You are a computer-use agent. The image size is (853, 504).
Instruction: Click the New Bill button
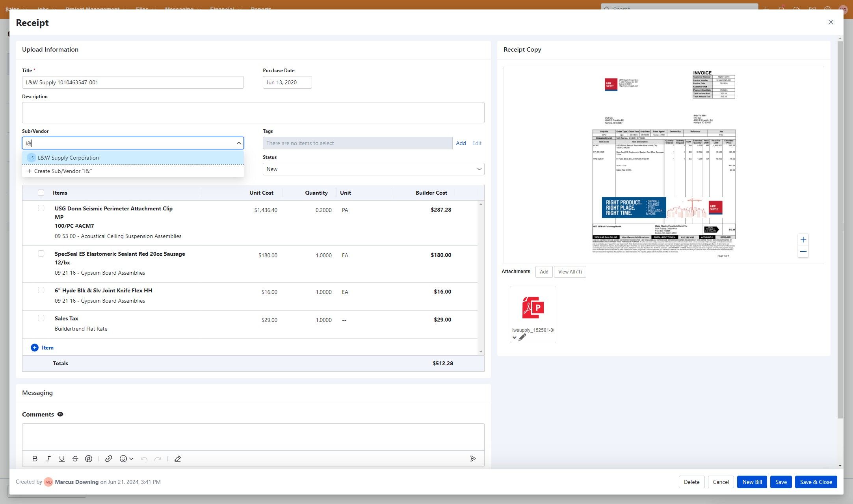point(752,482)
